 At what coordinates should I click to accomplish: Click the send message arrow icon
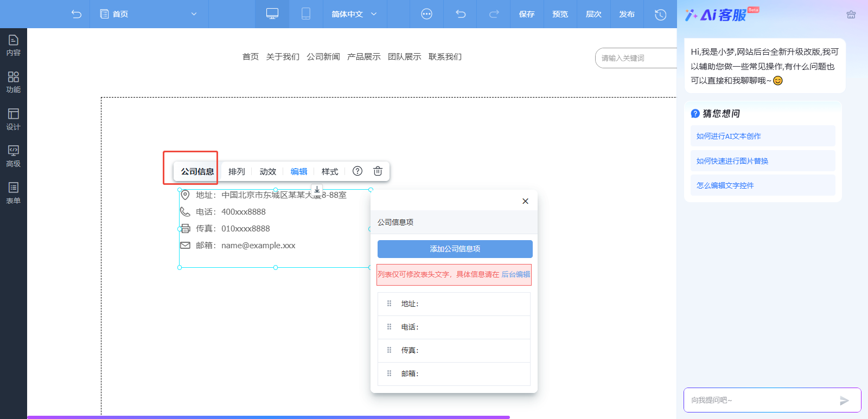click(844, 401)
